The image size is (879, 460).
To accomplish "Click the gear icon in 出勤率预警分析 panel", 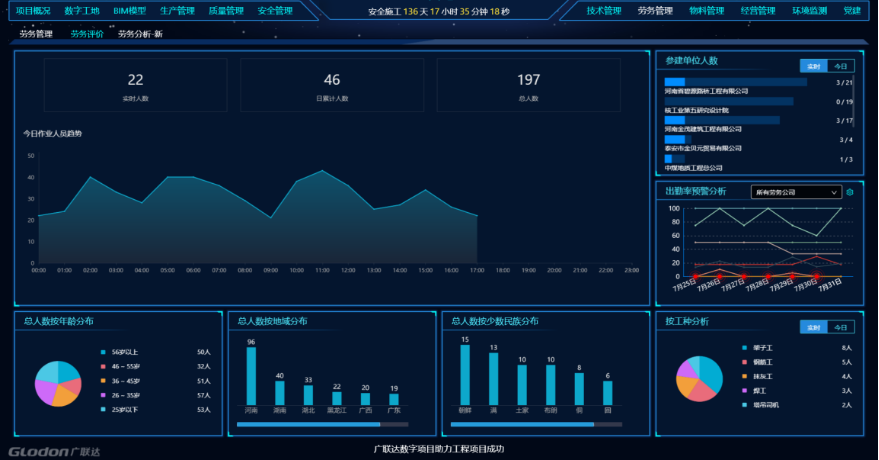I will (850, 192).
